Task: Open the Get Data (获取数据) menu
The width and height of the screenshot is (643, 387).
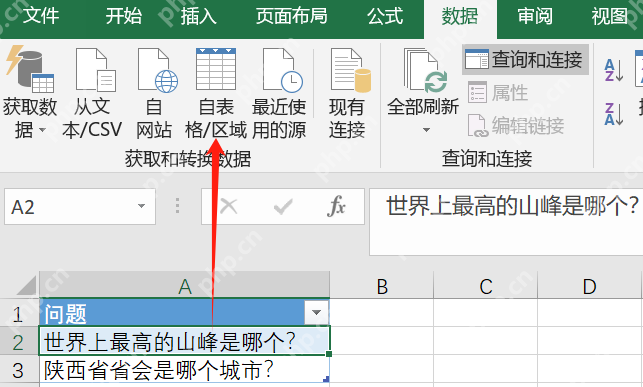Action: point(30,93)
